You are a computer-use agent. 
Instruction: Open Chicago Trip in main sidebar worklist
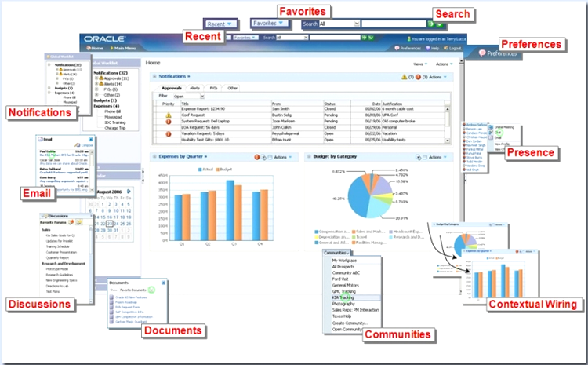pos(114,128)
